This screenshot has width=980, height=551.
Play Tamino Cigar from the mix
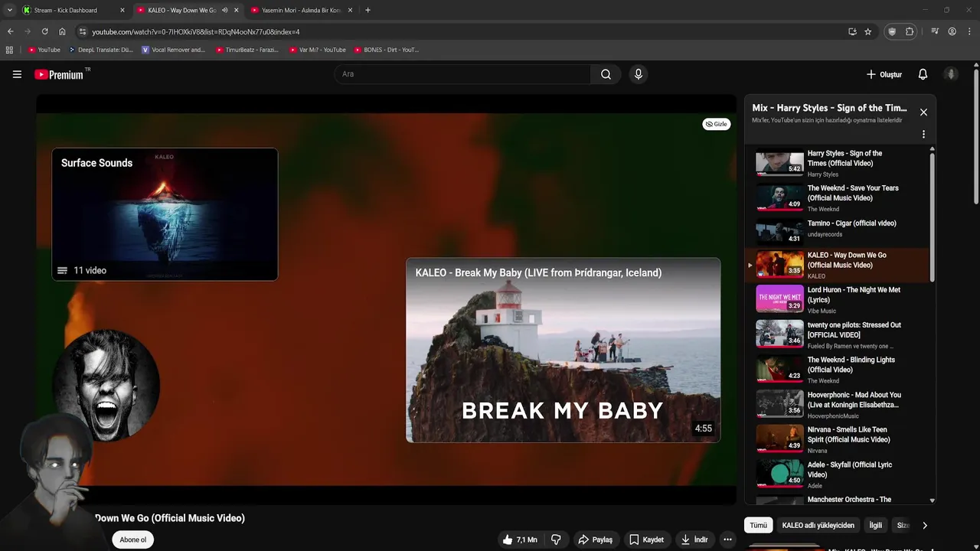(836, 230)
